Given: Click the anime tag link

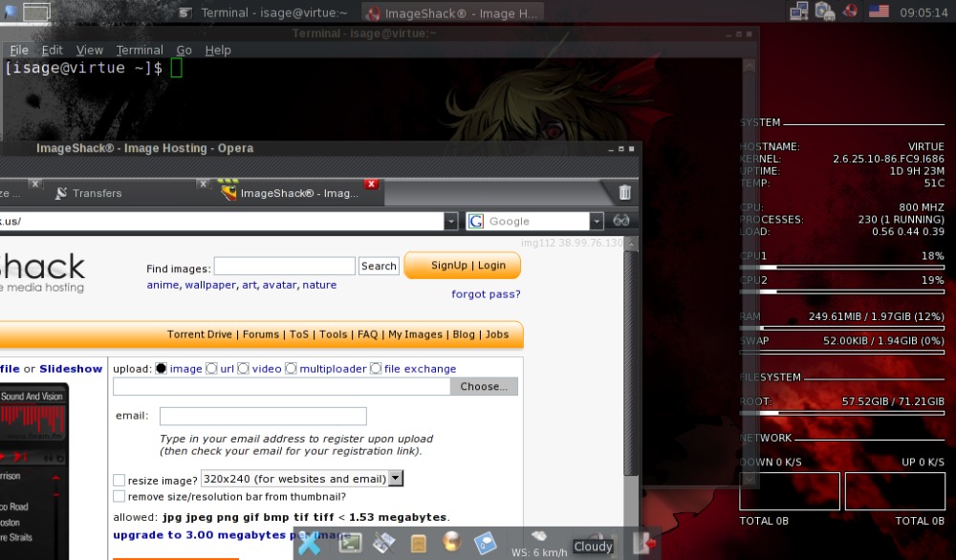Looking at the screenshot, I should point(163,285).
